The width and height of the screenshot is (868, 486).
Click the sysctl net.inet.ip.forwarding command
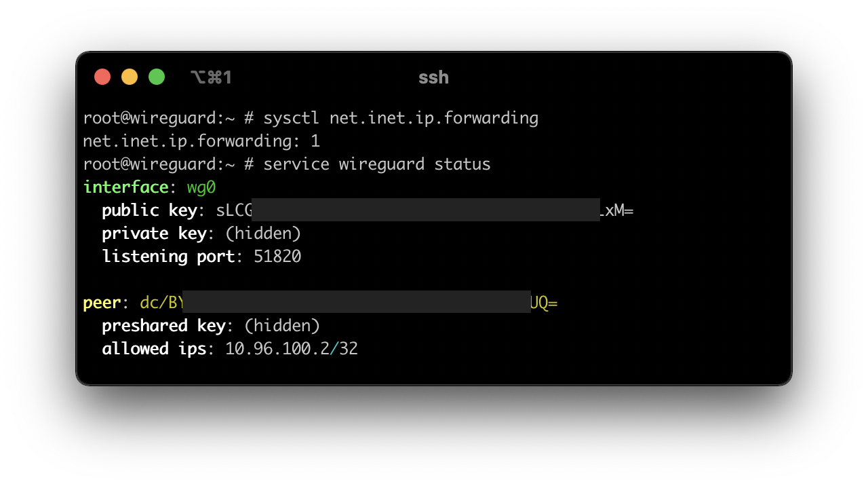(401, 118)
